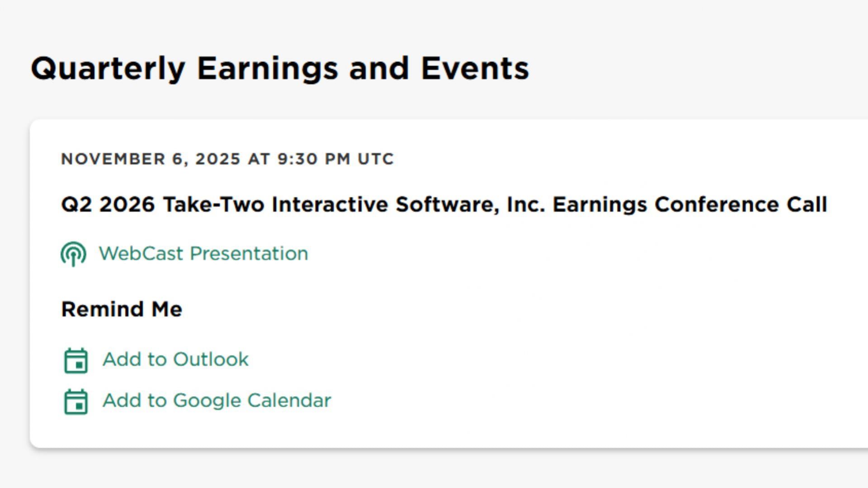Click the calendar icon beside Add to Google Calendar

click(x=76, y=402)
